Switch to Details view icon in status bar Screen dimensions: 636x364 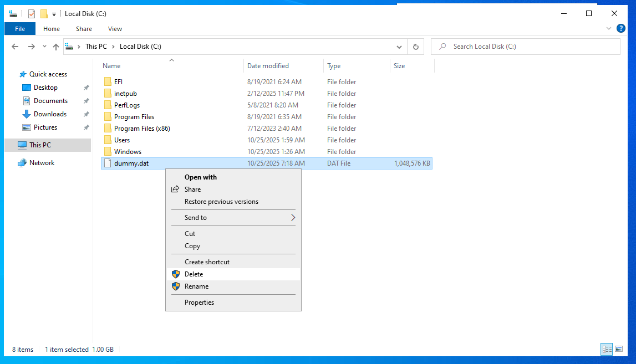(607, 349)
